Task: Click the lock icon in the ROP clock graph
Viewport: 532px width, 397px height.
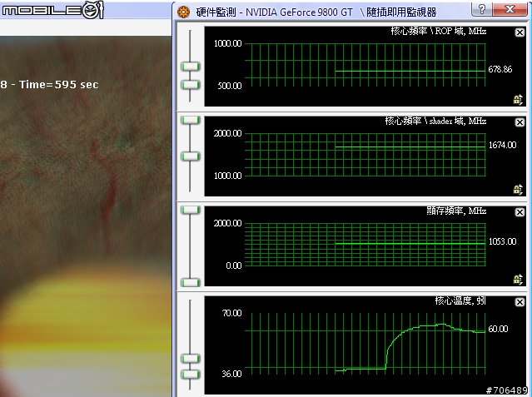Action: point(518,99)
